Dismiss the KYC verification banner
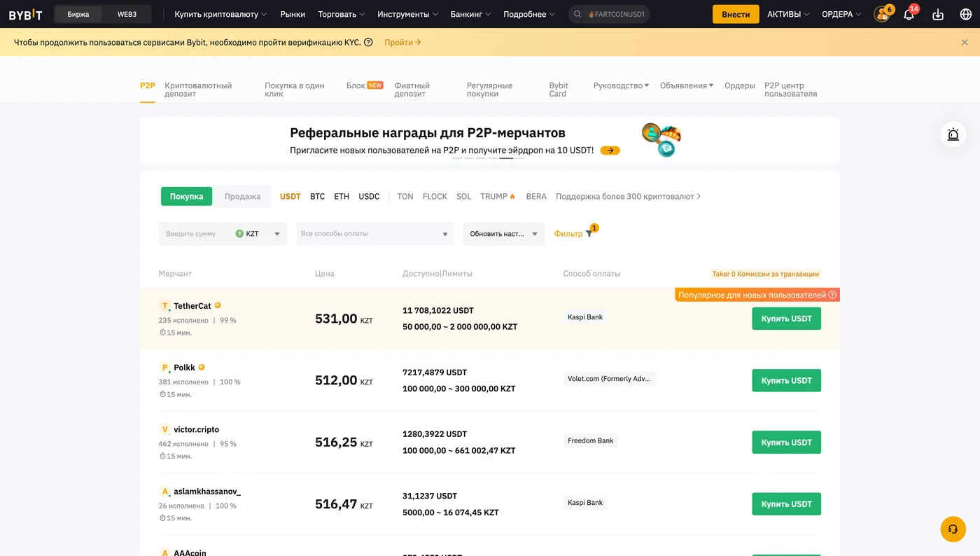 [965, 42]
